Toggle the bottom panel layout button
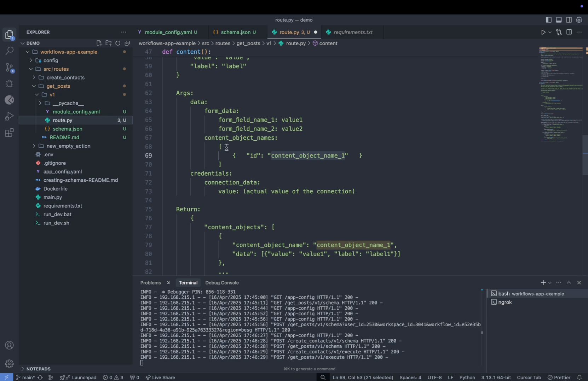The image size is (588, 381). click(559, 20)
